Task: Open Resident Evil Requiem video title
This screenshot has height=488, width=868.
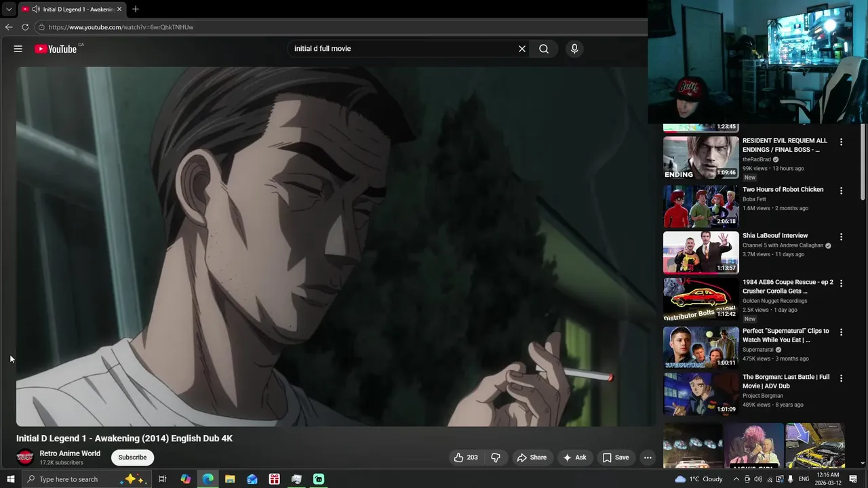Action: [x=785, y=145]
